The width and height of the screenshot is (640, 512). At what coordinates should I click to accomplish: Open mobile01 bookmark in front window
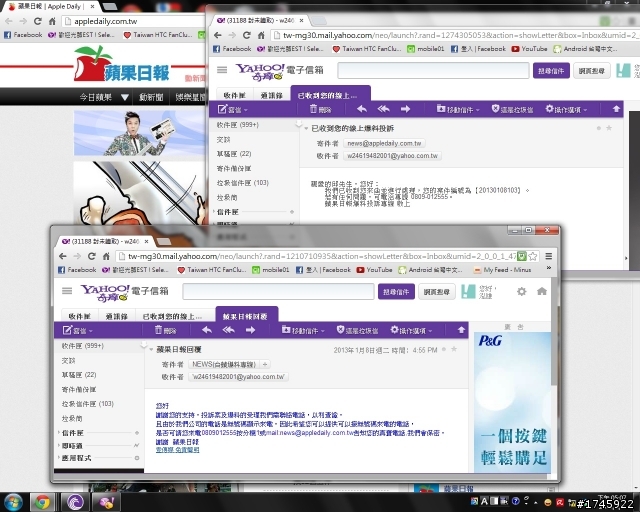point(271,269)
